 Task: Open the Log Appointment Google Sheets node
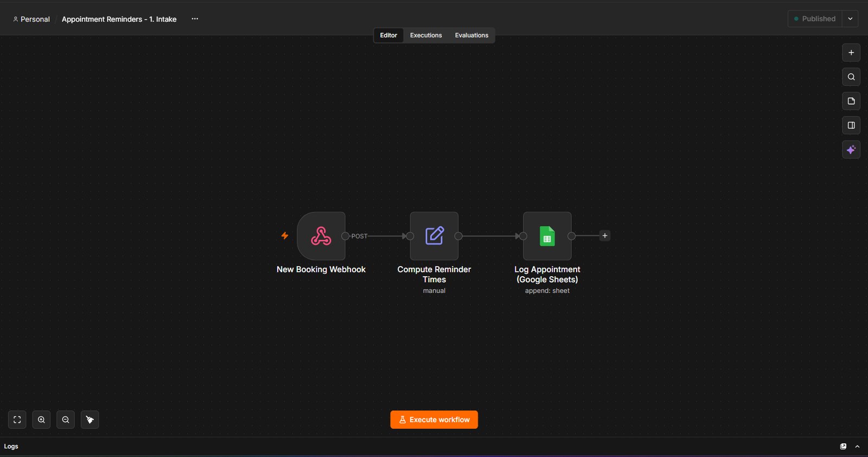click(x=547, y=236)
